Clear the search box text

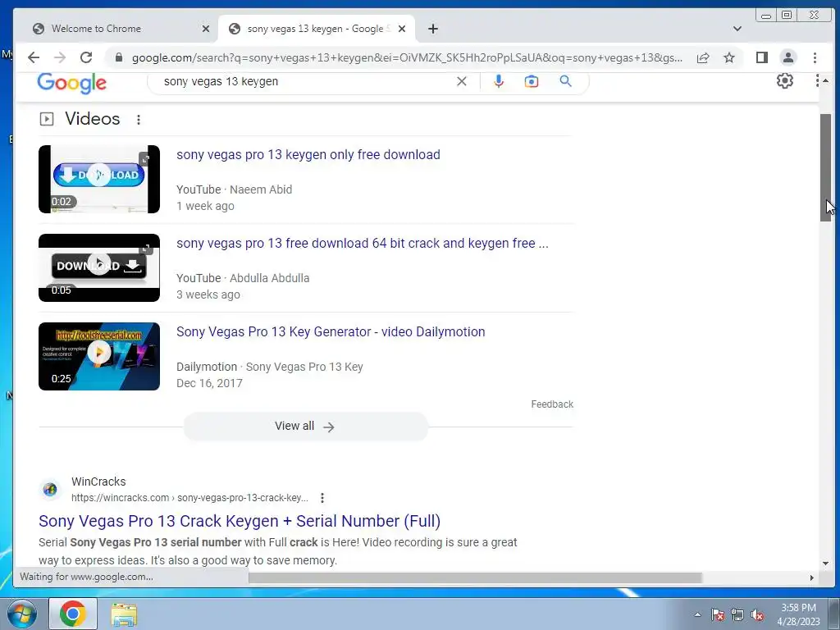point(461,81)
